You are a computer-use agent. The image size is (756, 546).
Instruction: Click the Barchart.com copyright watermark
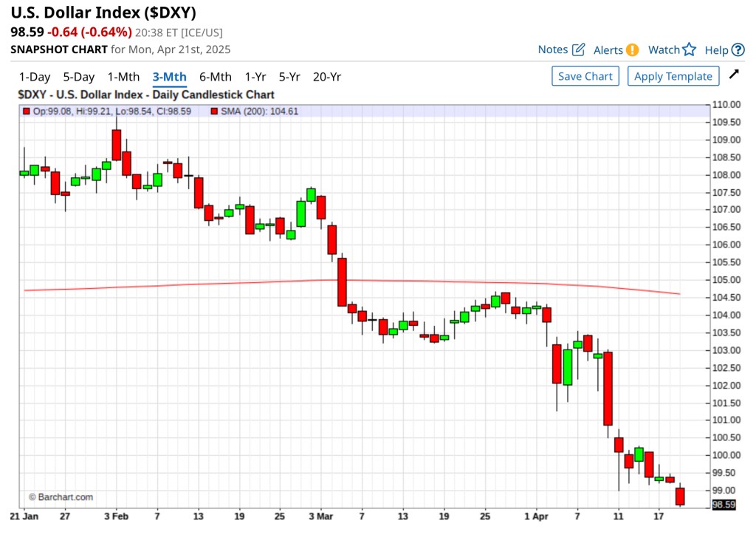click(x=61, y=497)
